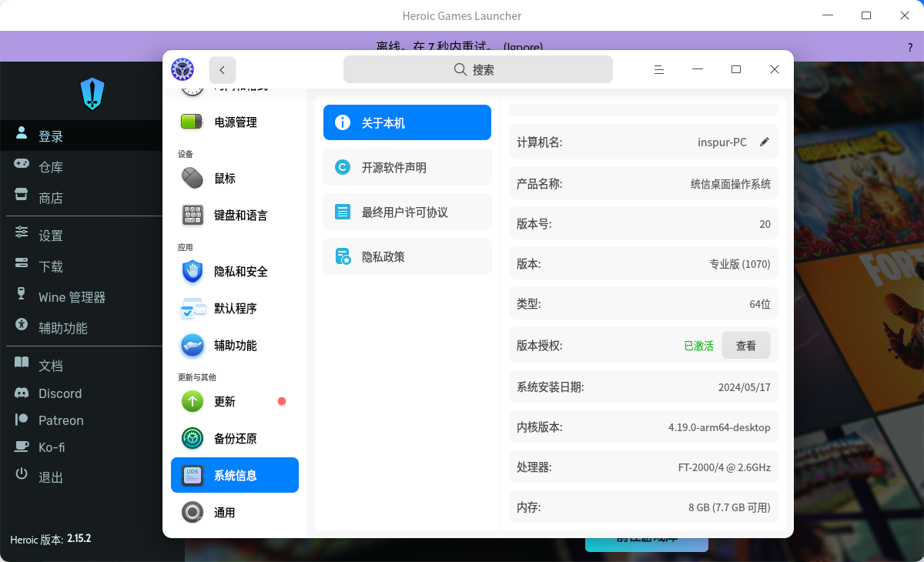The height and width of the screenshot is (562, 924).
Task: Click the red update notification dot
Action: (x=282, y=401)
